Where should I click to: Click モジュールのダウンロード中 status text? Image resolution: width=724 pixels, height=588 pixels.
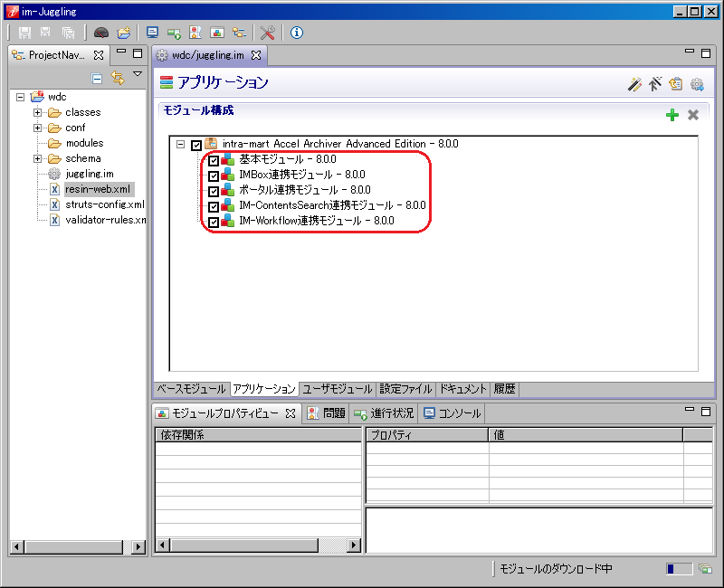[x=556, y=569]
